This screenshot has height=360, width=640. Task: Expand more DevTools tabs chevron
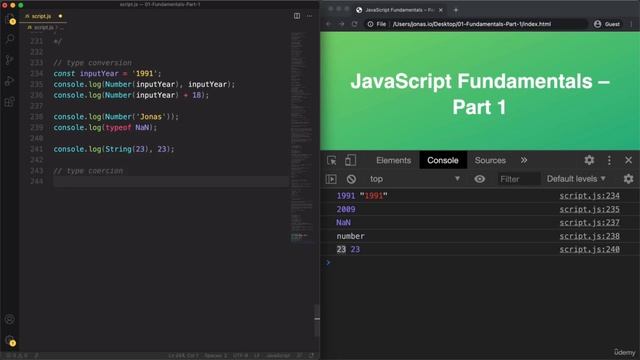[524, 160]
